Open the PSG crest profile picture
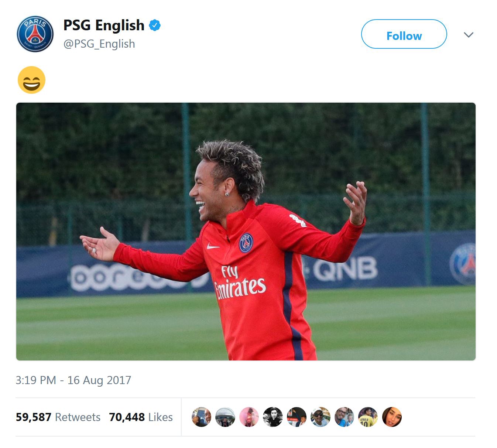Image resolution: width=497 pixels, height=448 pixels. 35,34
